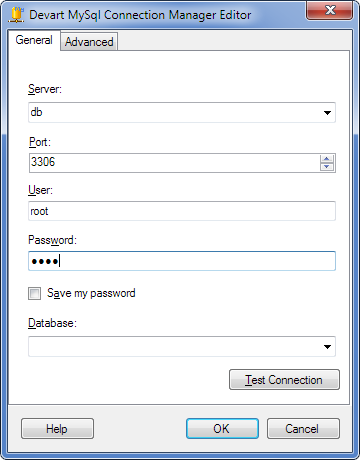Click inside the Server combo box text
360x460 pixels.
175,113
